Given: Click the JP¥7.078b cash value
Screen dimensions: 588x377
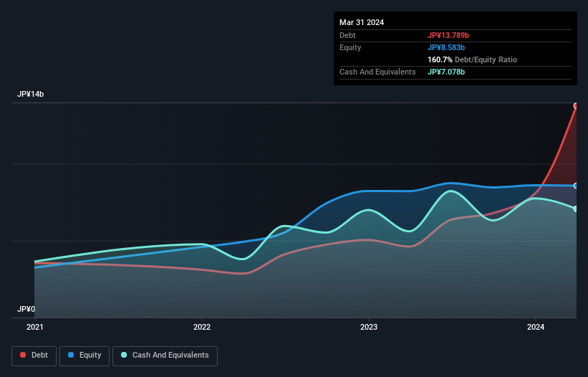Looking at the screenshot, I should pos(446,72).
